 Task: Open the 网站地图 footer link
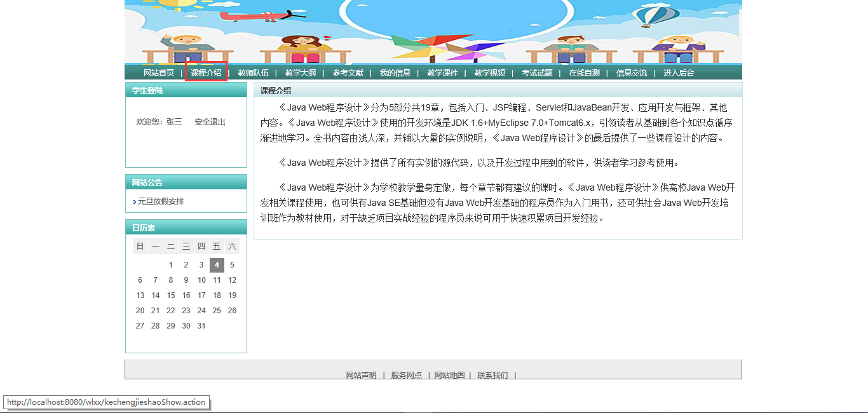[450, 376]
